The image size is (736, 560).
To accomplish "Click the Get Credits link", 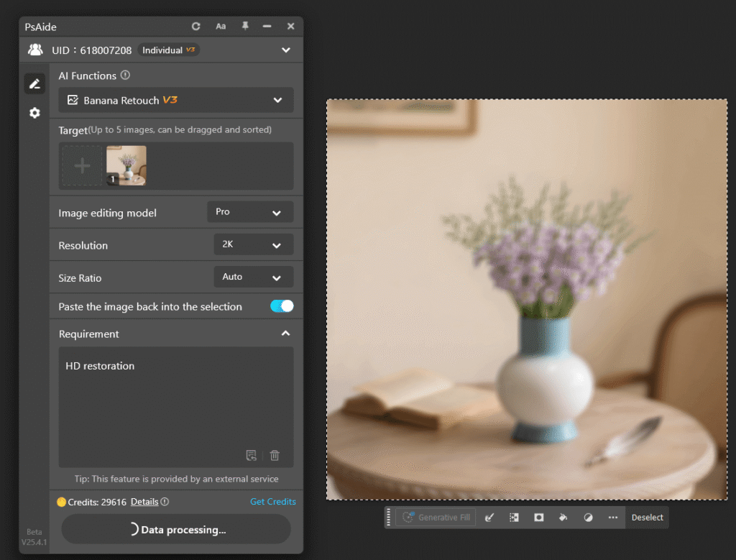I will point(273,501).
